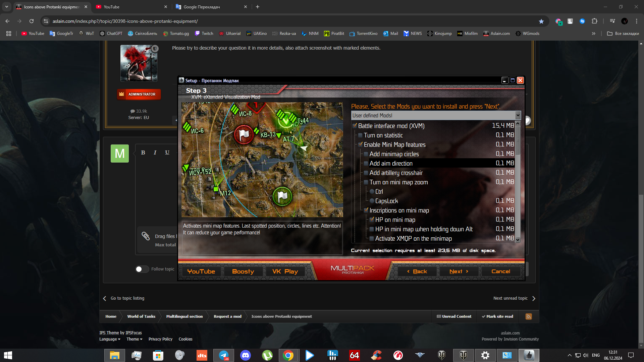This screenshot has height=362, width=644.
Task: Apply italic formatting in the reply editor
Action: click(155, 153)
